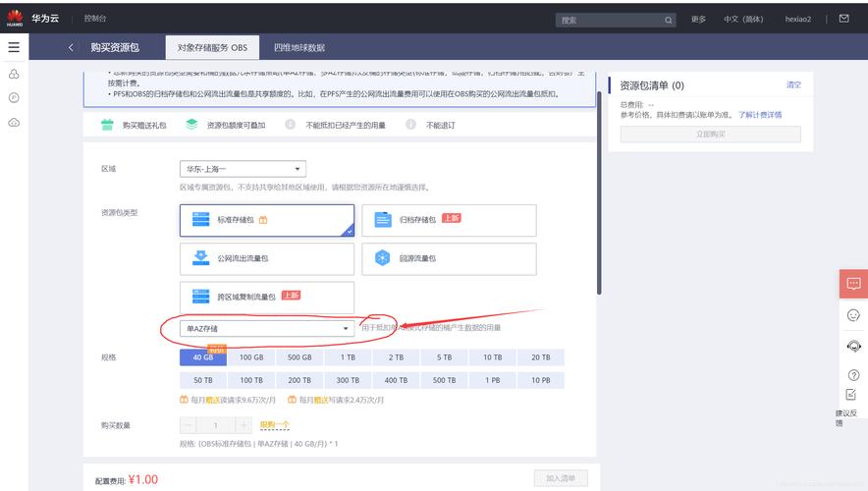Open the hamburger menu in sidebar
This screenshot has width=868, height=491.
(x=14, y=47)
